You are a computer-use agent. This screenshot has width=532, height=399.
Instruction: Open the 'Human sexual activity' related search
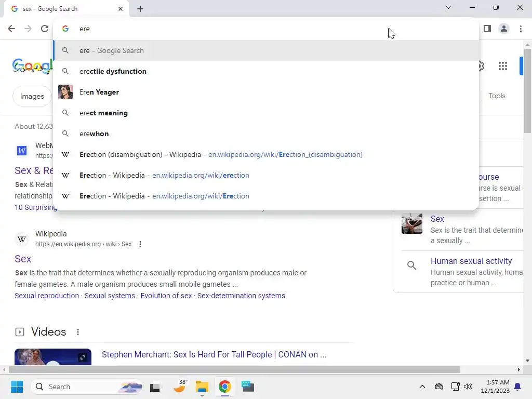point(471,261)
